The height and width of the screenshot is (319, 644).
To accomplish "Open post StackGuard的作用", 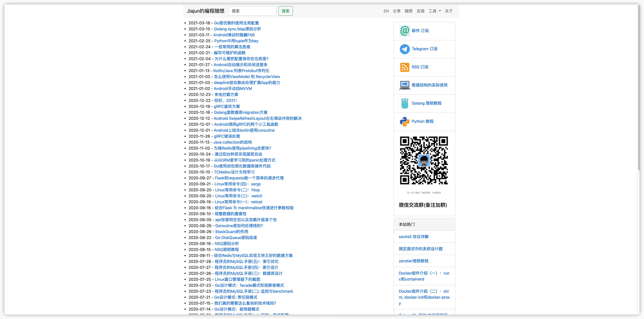I will click(231, 232).
